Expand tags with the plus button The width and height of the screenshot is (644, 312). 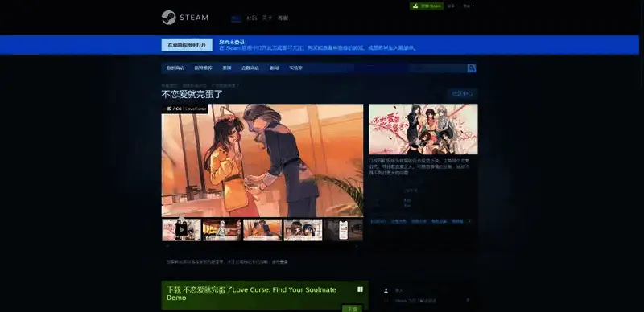point(470,221)
